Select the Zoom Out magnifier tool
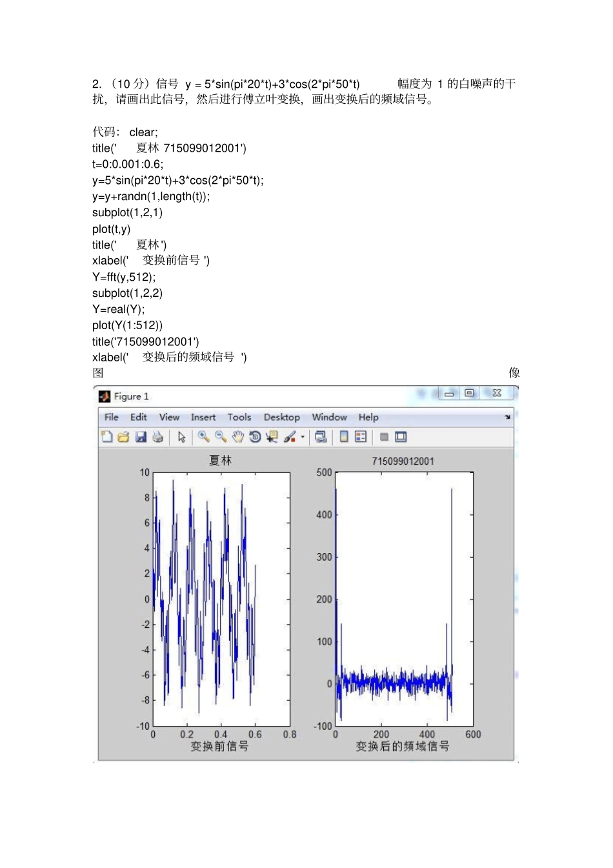 [x=221, y=437]
